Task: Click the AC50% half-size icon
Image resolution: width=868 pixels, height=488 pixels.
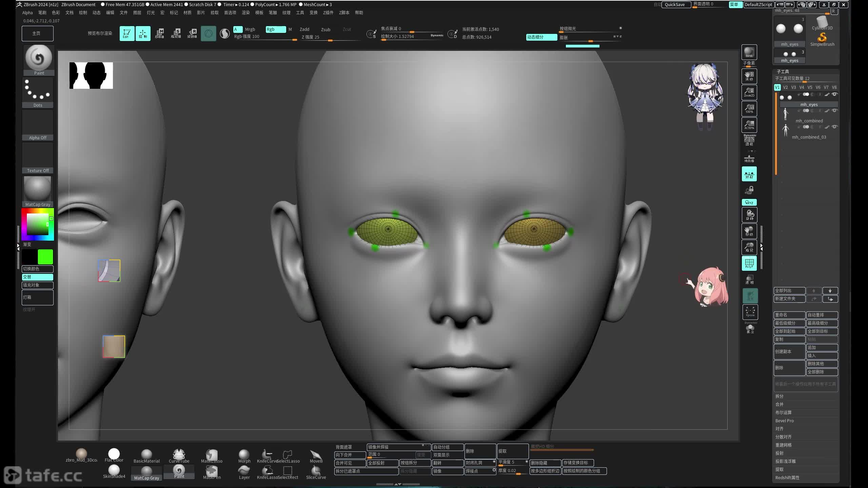Action: tap(749, 125)
